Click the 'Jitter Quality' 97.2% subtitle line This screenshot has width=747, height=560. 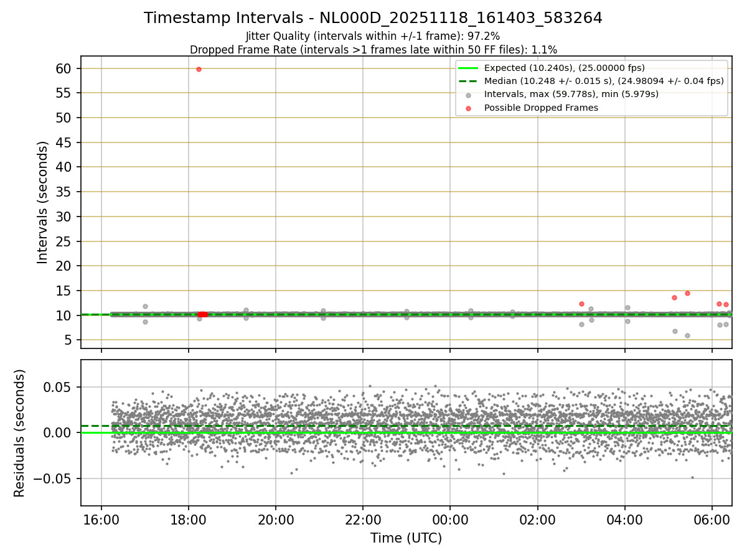tap(373, 37)
